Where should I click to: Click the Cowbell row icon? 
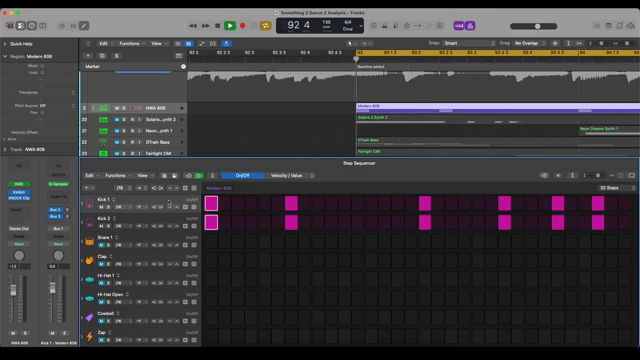pyautogui.click(x=89, y=318)
